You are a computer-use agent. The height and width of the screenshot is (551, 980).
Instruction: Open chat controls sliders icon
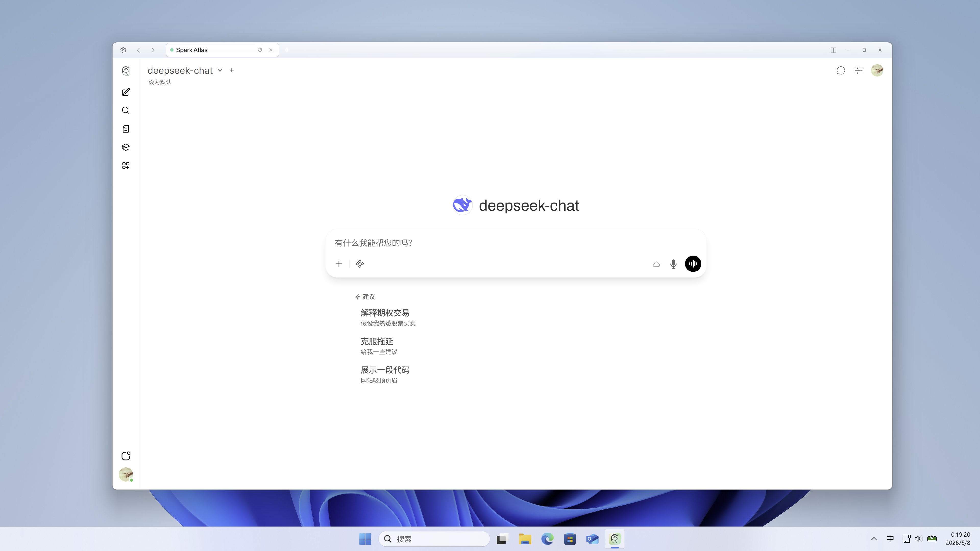(859, 71)
